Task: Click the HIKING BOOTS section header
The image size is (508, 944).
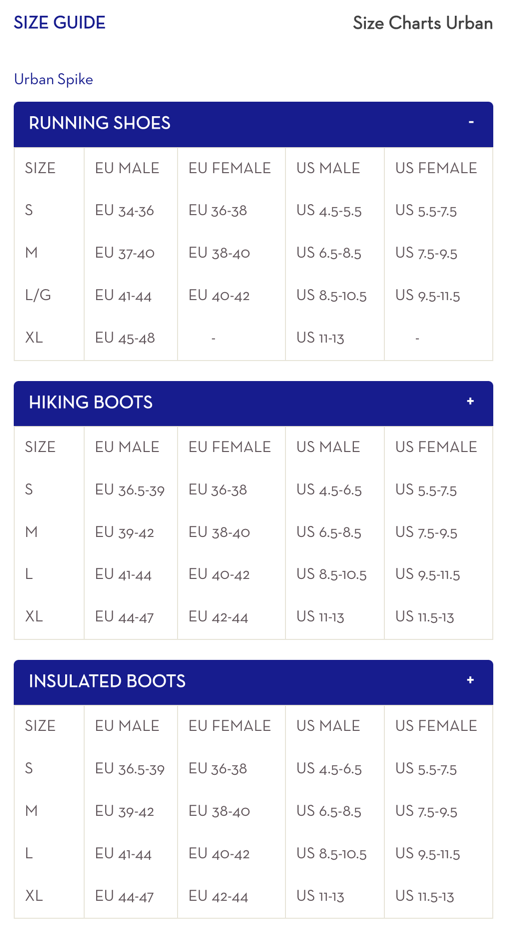Action: tap(253, 403)
